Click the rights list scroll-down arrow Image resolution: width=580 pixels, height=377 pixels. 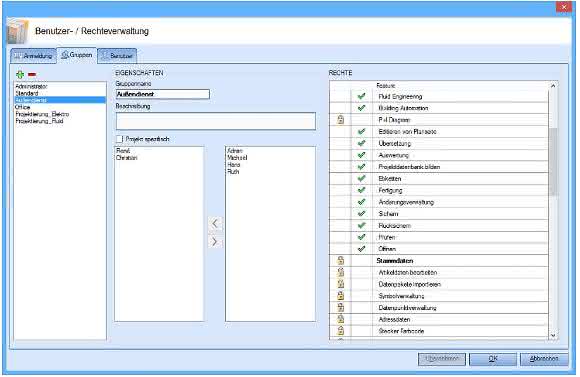pyautogui.click(x=553, y=335)
